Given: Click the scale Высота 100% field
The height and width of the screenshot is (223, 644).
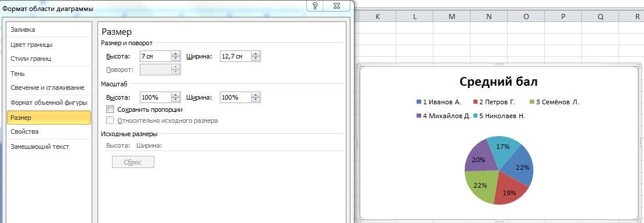Looking at the screenshot, I should [x=155, y=97].
